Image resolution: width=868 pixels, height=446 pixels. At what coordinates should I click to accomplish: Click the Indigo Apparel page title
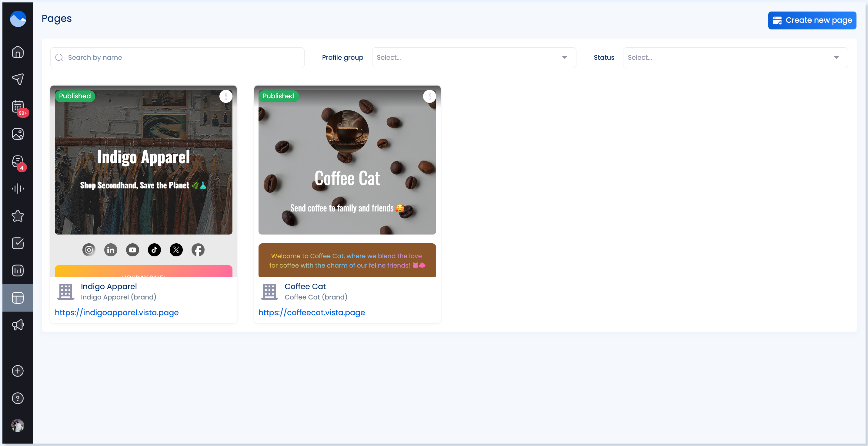tap(109, 286)
